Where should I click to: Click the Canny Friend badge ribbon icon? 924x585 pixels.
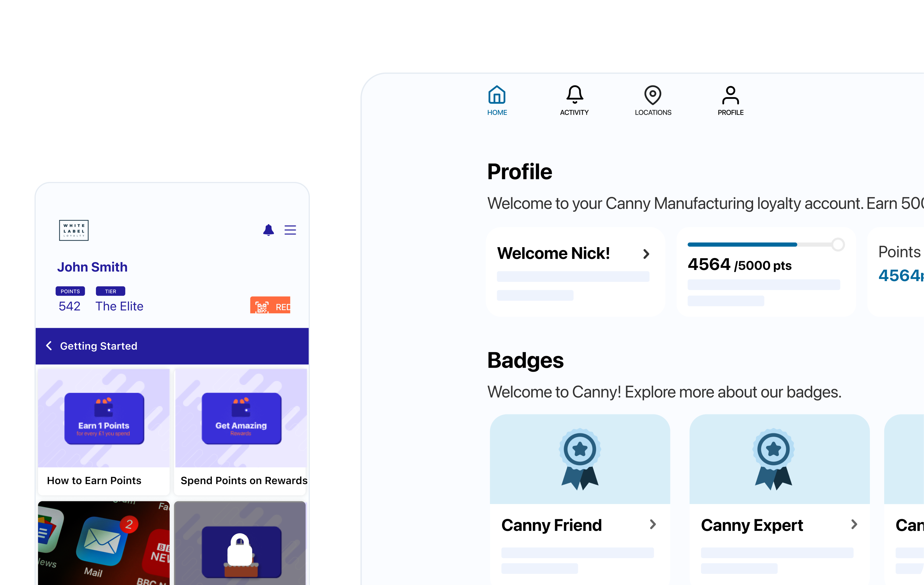point(579,459)
